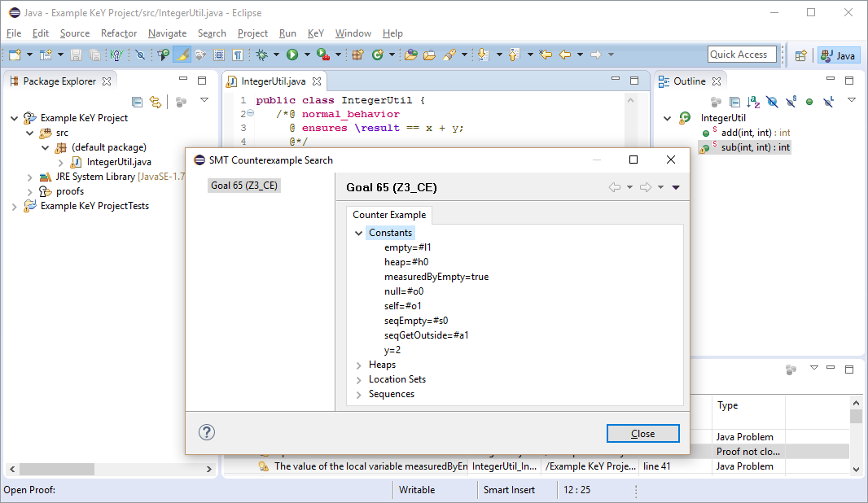The width and height of the screenshot is (868, 503).
Task: Toggle the highlighter mark occurrences icon
Action: [x=182, y=55]
